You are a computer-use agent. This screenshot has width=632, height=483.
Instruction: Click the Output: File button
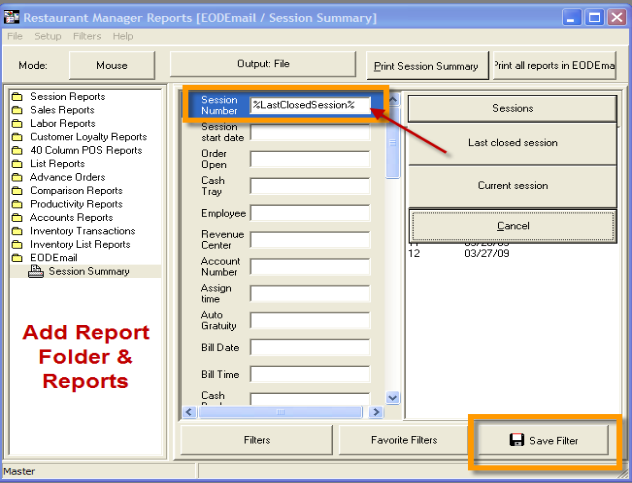click(x=263, y=64)
